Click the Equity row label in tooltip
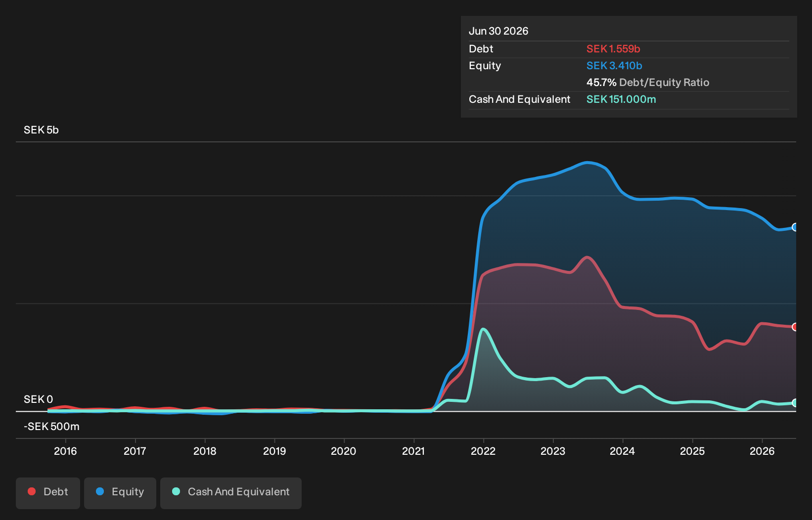The width and height of the screenshot is (812, 520). click(485, 66)
